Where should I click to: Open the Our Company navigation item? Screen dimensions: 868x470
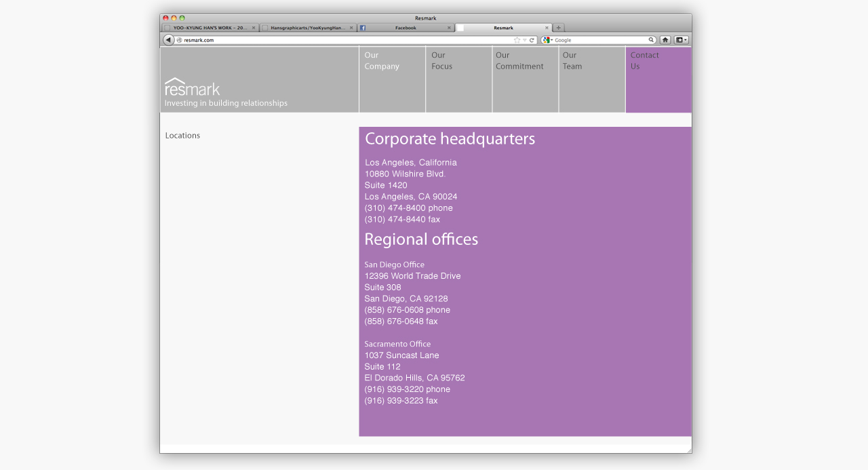coord(382,61)
